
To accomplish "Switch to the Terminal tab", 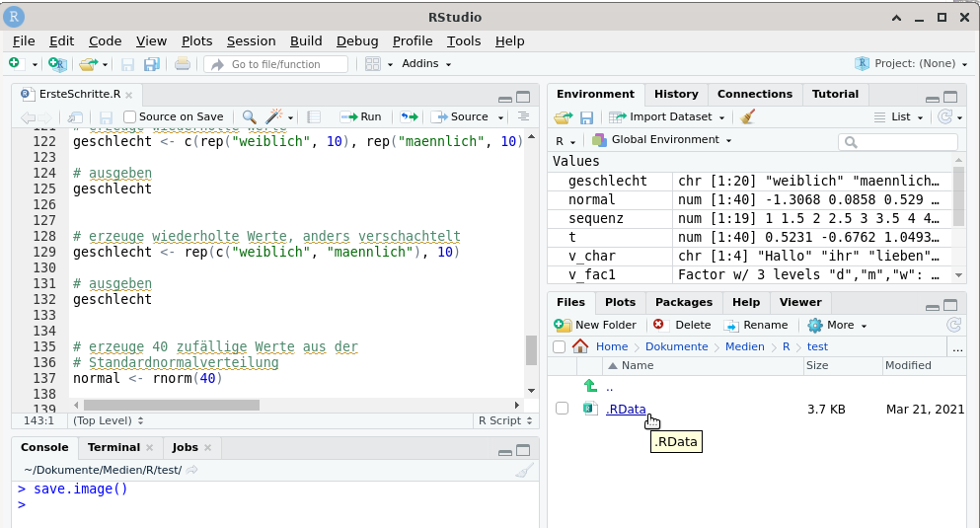I will (x=113, y=447).
